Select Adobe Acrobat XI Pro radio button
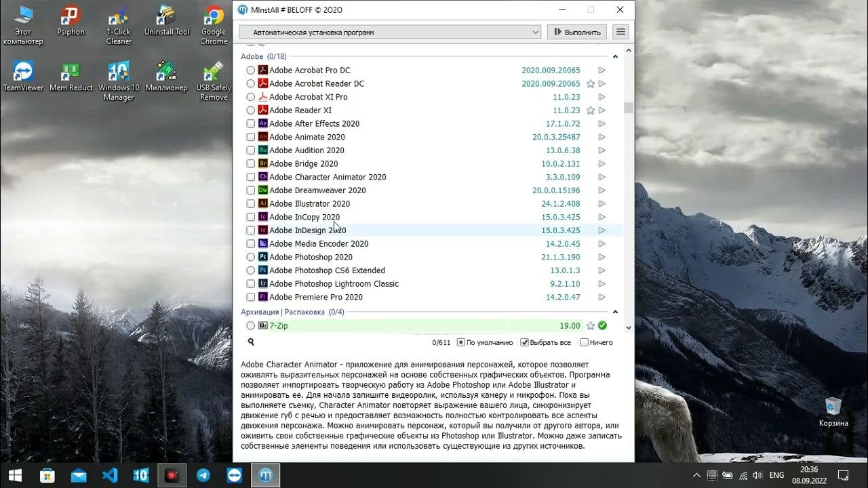 click(x=251, y=97)
